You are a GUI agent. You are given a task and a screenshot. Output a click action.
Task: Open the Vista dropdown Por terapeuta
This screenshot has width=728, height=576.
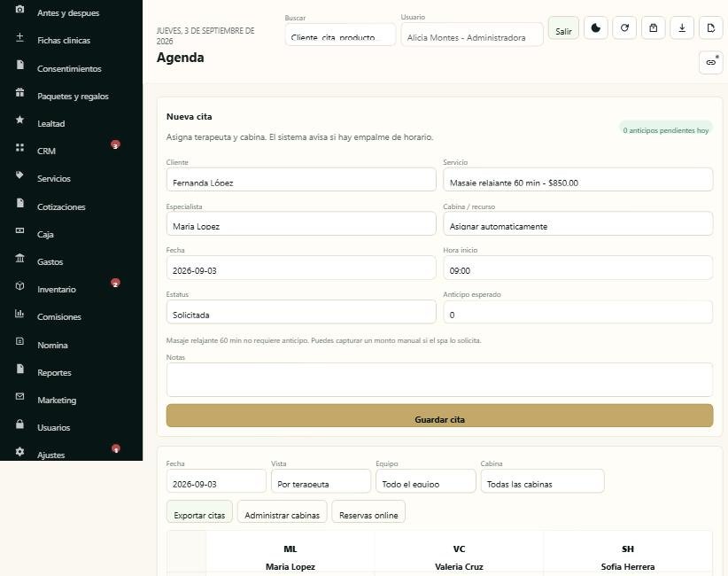[321, 481]
